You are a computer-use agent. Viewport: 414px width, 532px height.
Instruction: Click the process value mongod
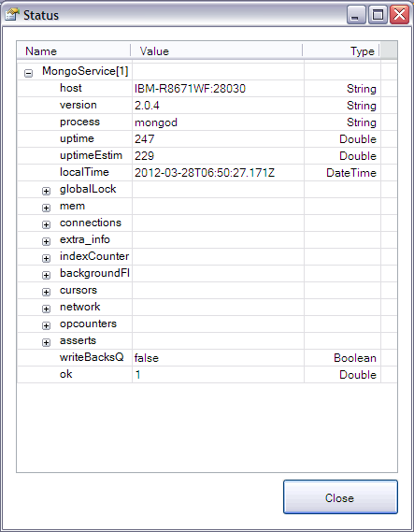pyautogui.click(x=156, y=122)
